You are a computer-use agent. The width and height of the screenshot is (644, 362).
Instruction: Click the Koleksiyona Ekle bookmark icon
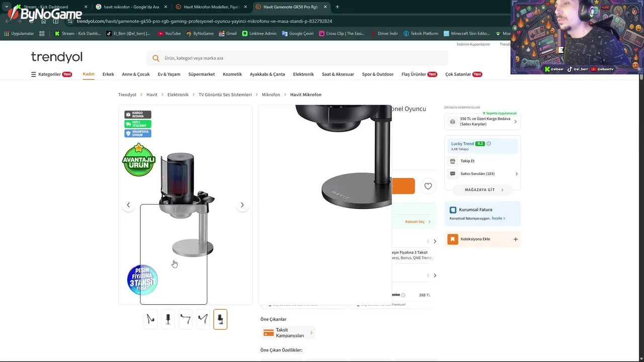[x=453, y=239]
